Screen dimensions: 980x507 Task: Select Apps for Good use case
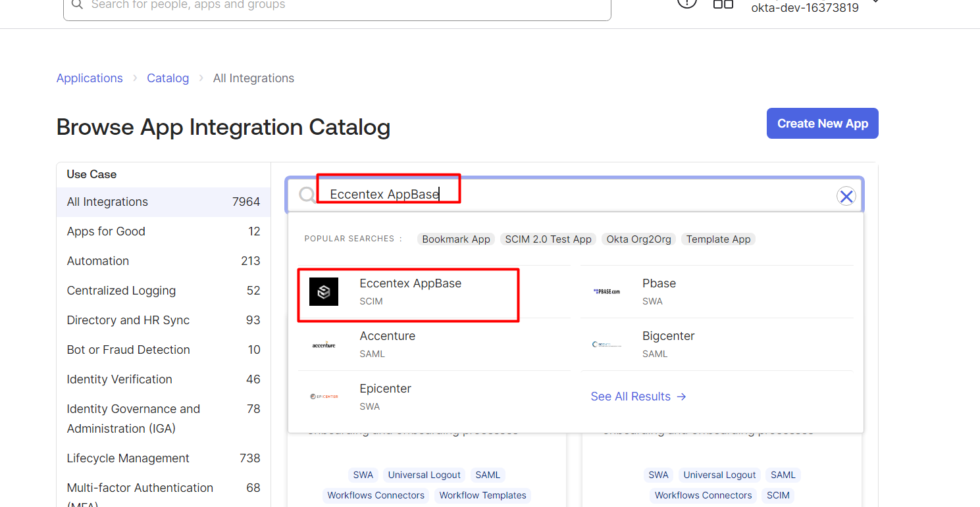point(163,231)
